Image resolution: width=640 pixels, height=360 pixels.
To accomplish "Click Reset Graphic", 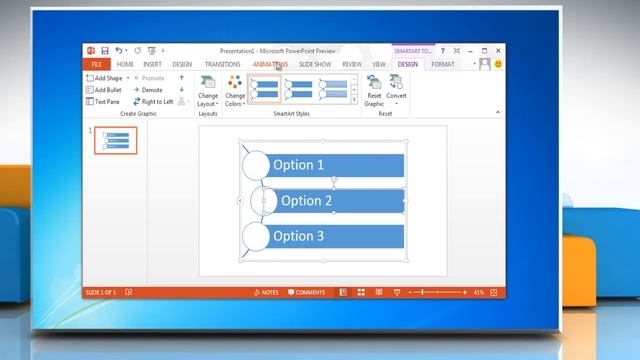I will 374,91.
